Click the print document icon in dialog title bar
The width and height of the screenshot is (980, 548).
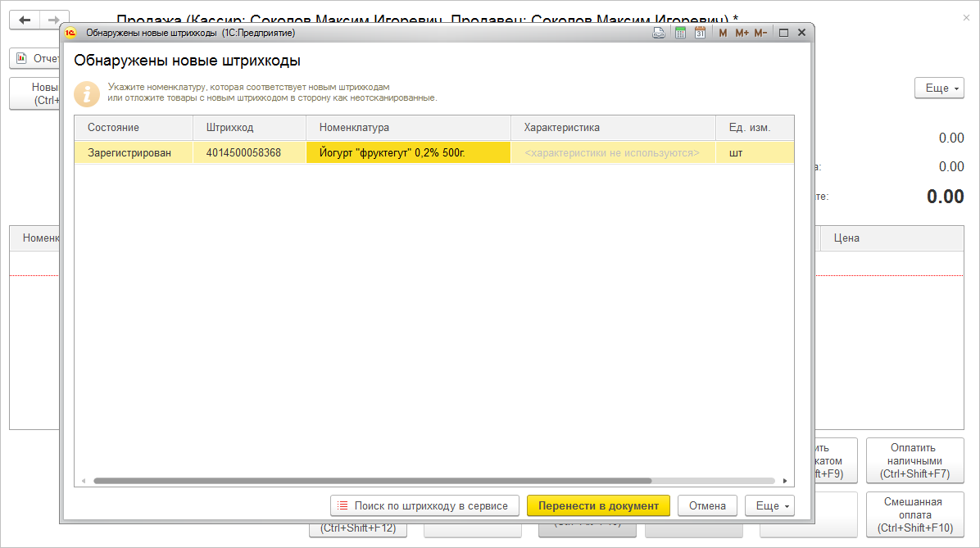click(658, 32)
